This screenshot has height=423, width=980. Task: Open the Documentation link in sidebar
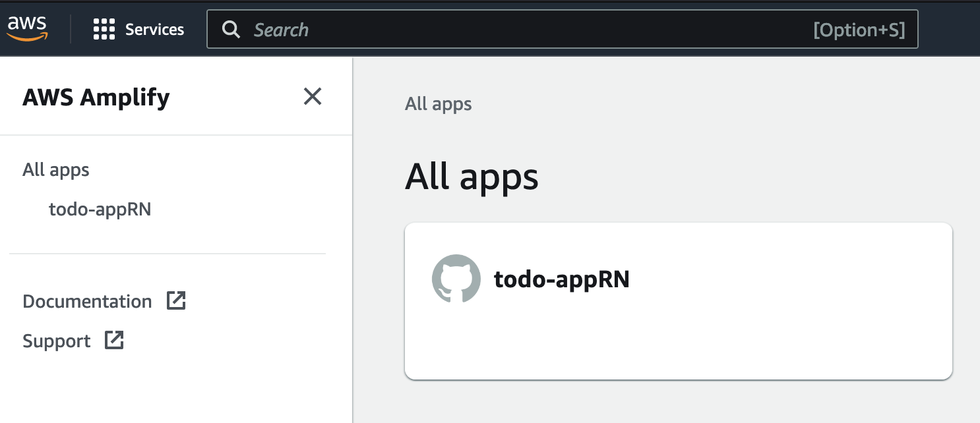(87, 302)
